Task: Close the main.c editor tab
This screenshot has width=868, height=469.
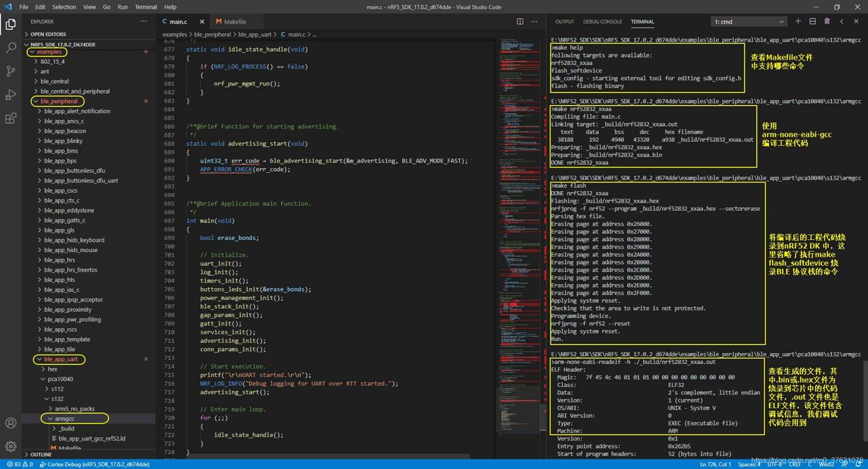Action: [201, 22]
